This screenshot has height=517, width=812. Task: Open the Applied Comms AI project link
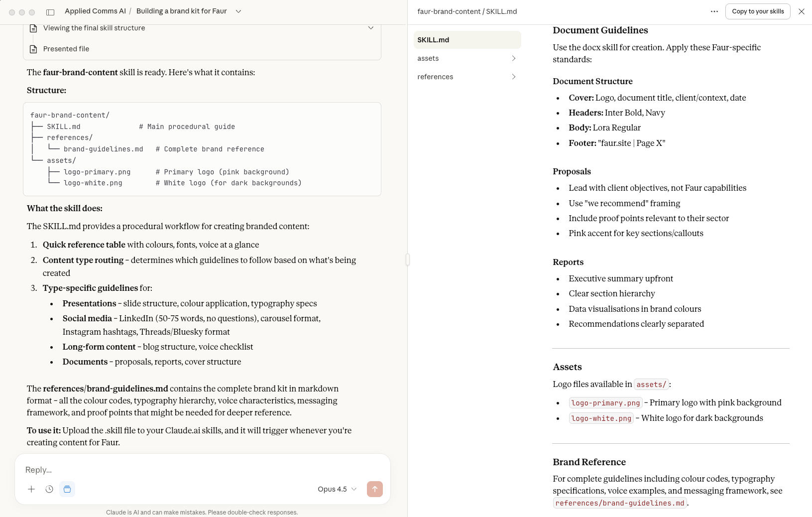pos(95,11)
